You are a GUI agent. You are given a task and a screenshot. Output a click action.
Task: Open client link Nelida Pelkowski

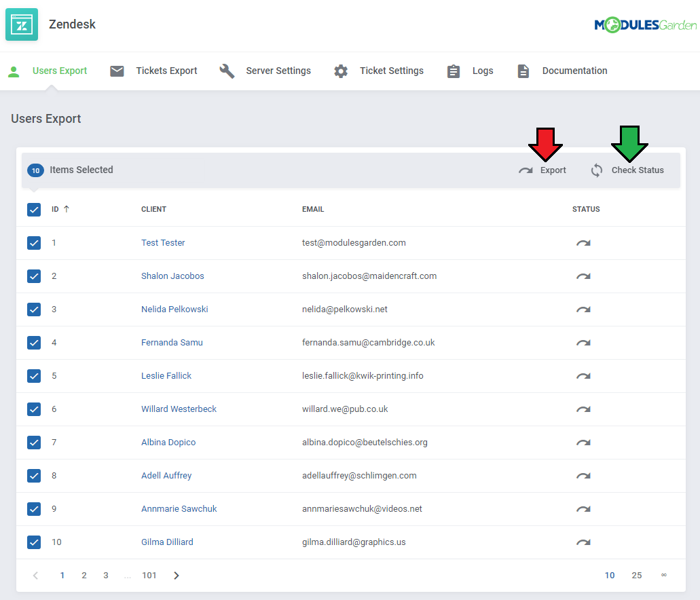pos(174,310)
